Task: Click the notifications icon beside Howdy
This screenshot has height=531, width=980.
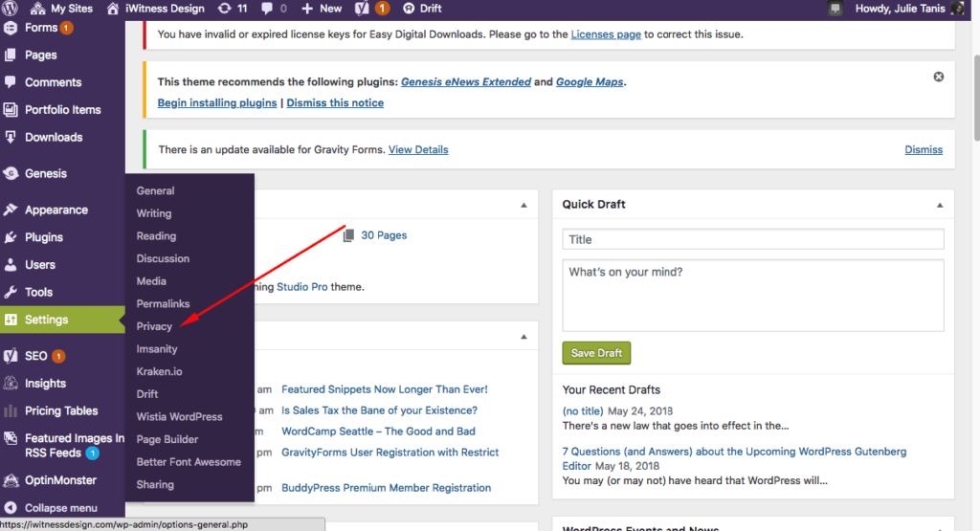Action: pos(835,9)
